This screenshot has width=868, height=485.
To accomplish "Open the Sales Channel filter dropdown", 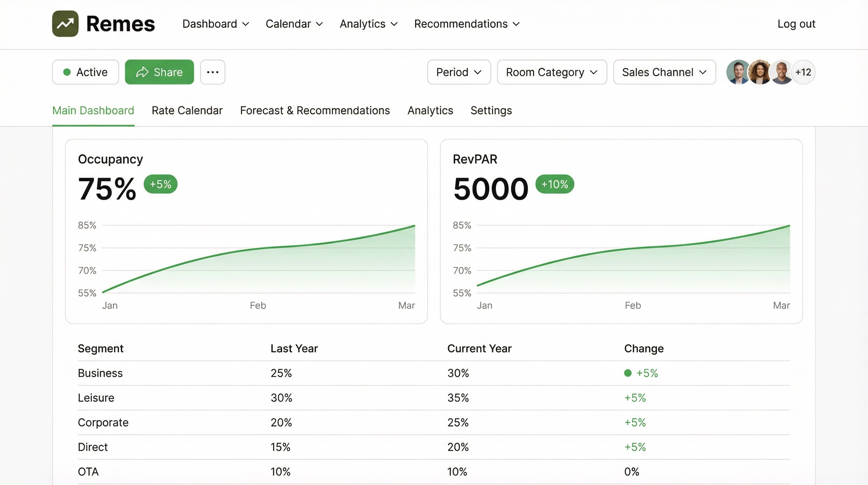I will click(x=664, y=72).
